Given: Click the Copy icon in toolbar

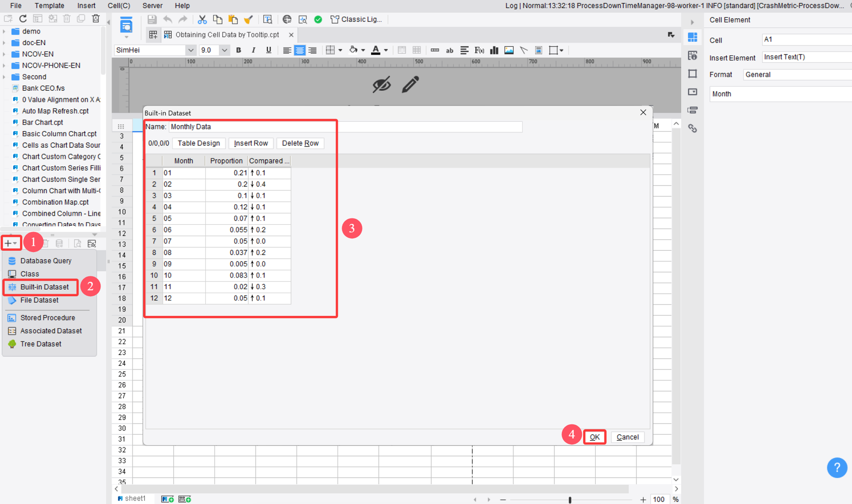Looking at the screenshot, I should point(218,20).
